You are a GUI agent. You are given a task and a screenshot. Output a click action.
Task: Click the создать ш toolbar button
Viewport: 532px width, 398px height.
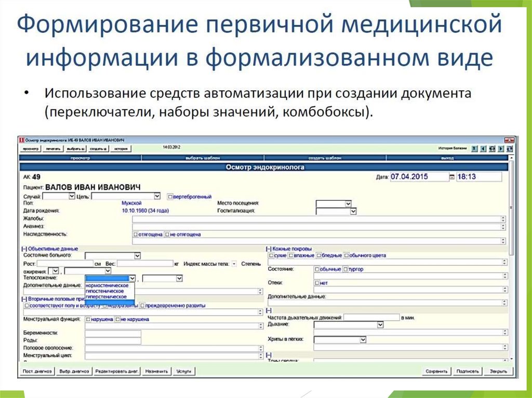click(x=98, y=149)
